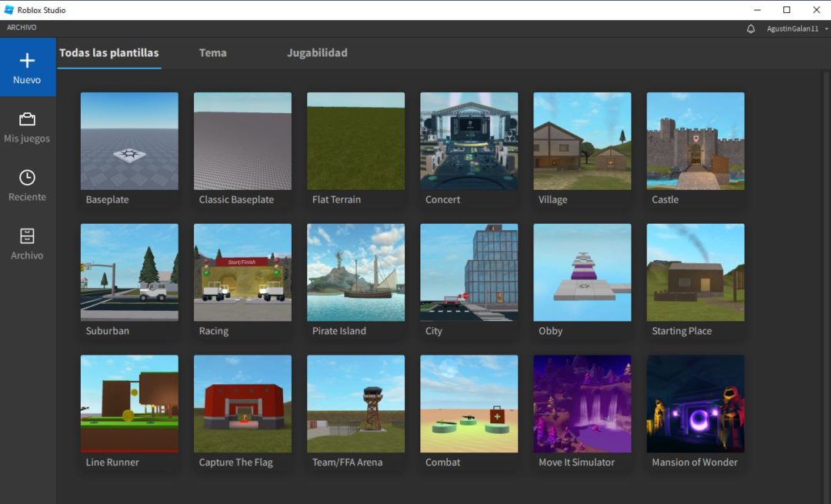Select the Mansion of Wonder template
Viewport: 831px width, 504px height.
695,404
